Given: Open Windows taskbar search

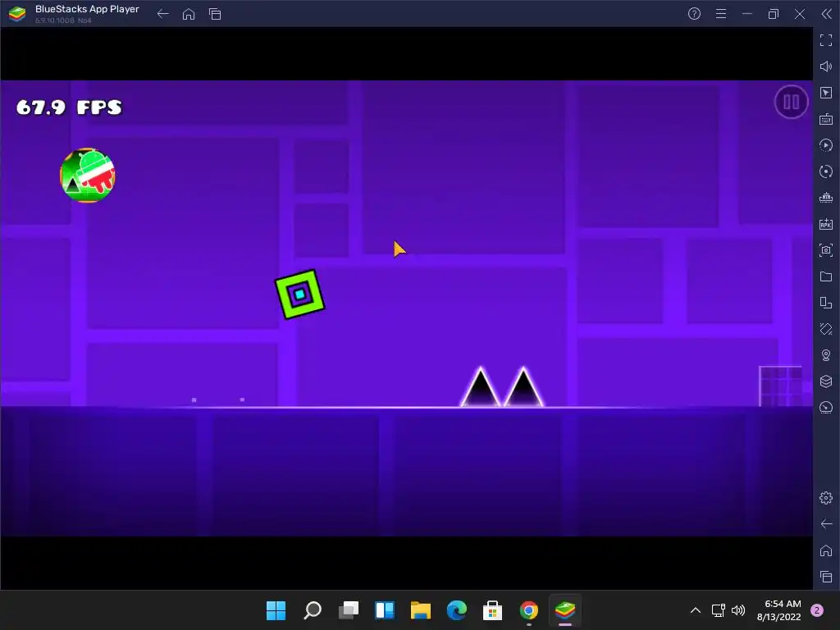Looking at the screenshot, I should [313, 610].
